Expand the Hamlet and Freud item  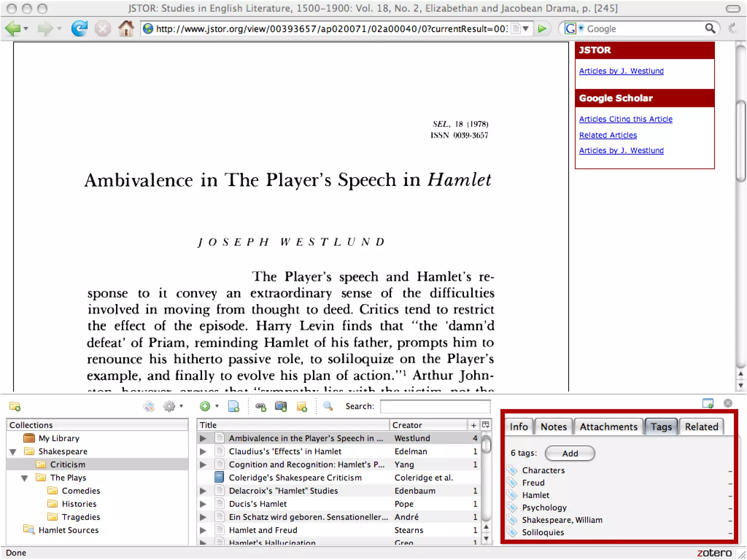pos(203,530)
